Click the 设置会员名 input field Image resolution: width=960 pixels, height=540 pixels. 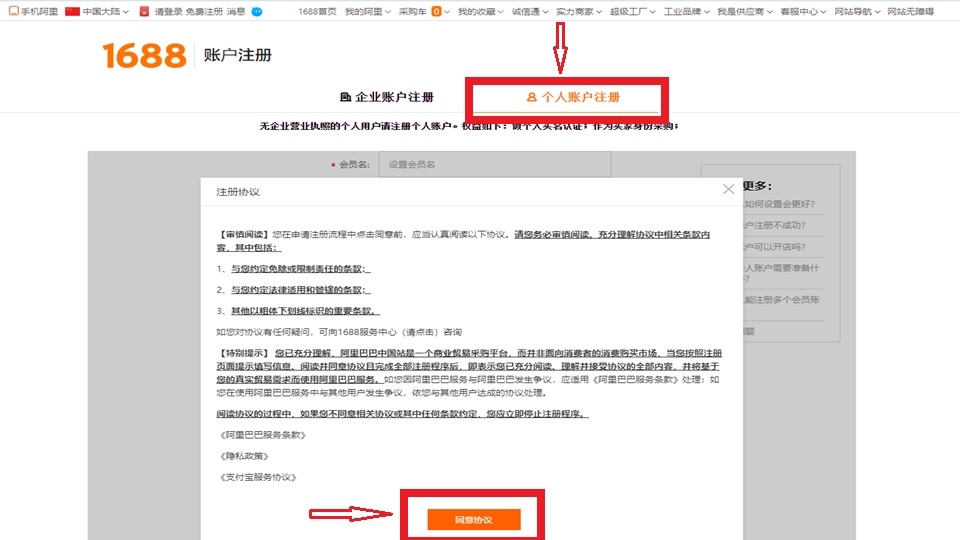coord(495,164)
